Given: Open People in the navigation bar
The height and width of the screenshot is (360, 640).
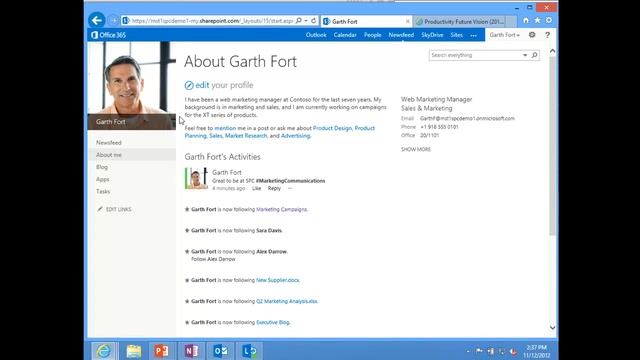Looking at the screenshot, I should (372, 35).
